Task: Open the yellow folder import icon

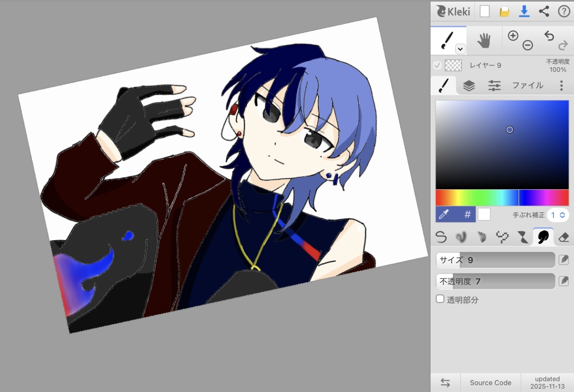Action: (504, 11)
